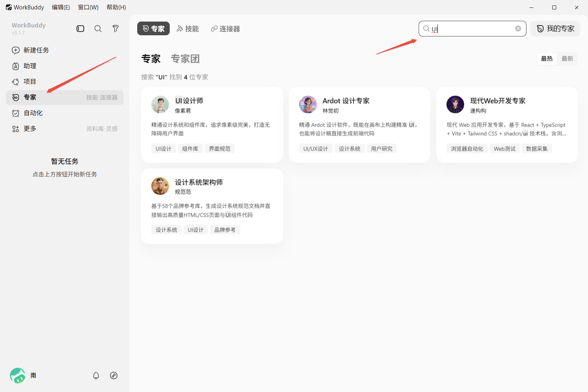Click the search field containing UI

(x=472, y=29)
